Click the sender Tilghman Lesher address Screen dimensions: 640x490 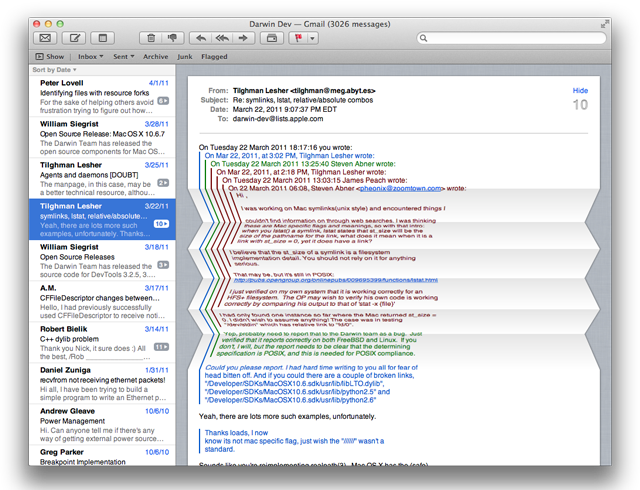click(304, 91)
